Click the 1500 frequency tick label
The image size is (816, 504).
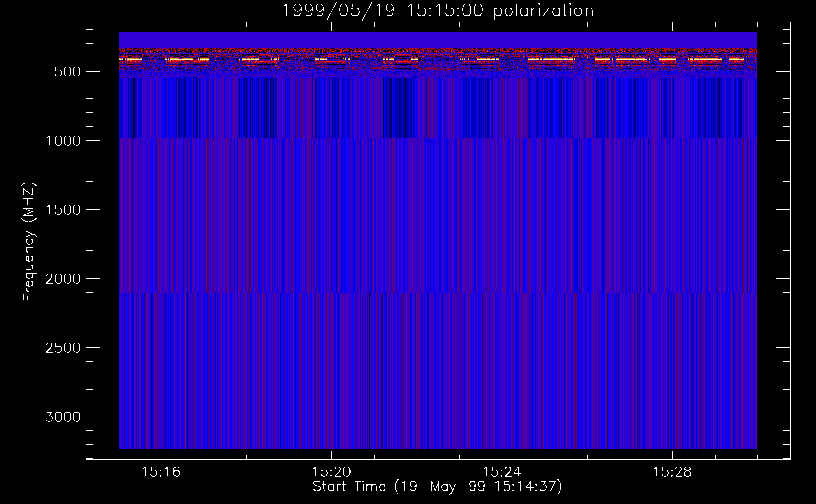click(x=63, y=210)
